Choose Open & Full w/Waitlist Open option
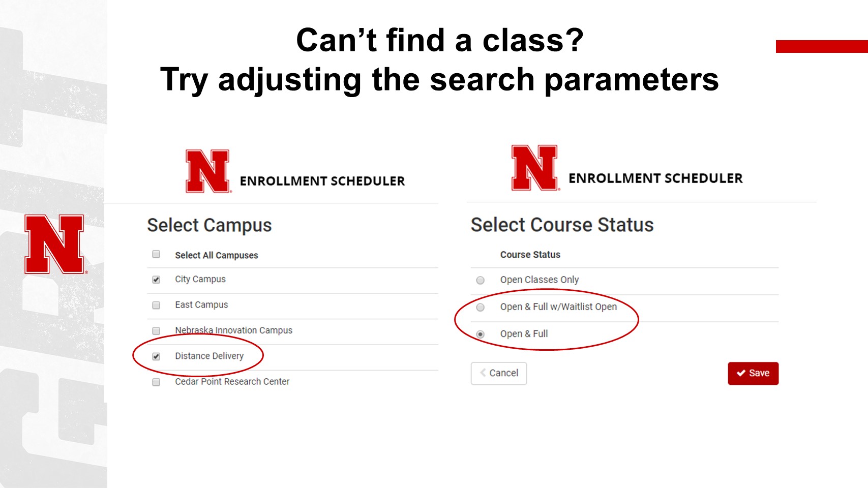Image resolution: width=868 pixels, height=488 pixels. [x=480, y=307]
